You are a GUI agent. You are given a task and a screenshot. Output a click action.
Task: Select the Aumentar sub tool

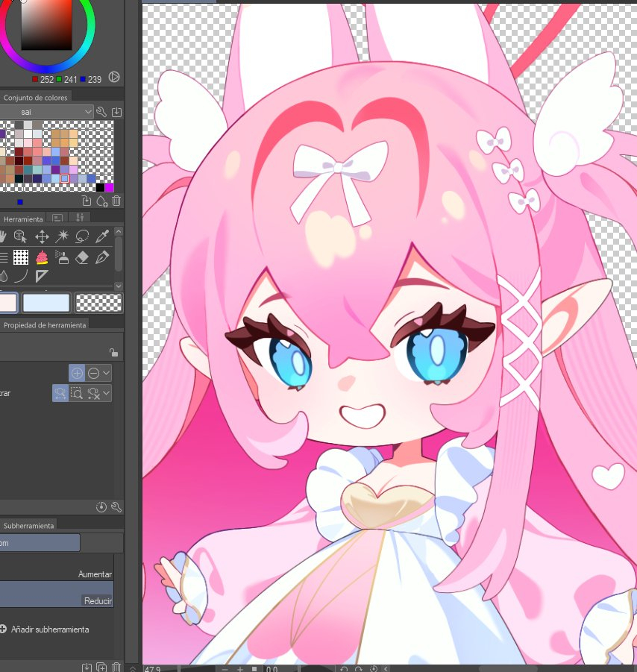pyautogui.click(x=58, y=574)
